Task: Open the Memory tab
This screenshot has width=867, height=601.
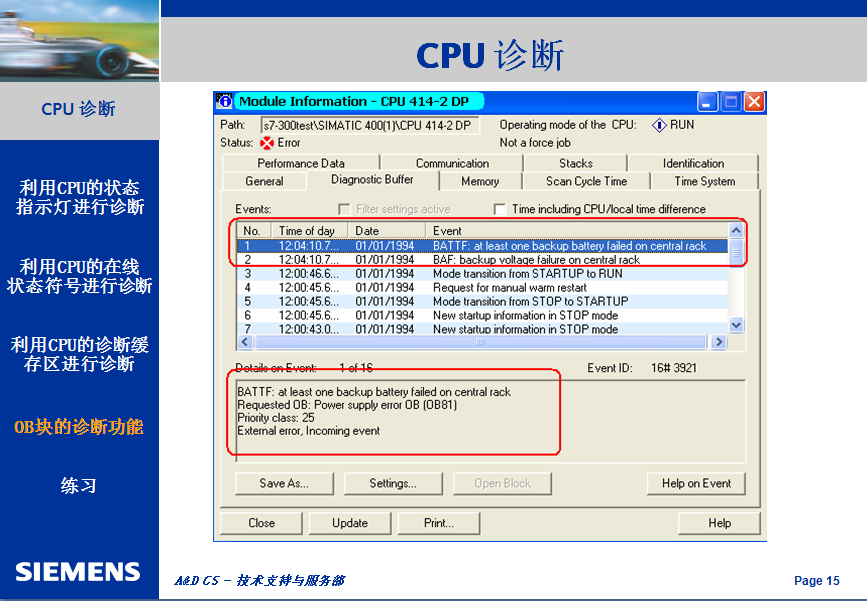Action: 480,181
